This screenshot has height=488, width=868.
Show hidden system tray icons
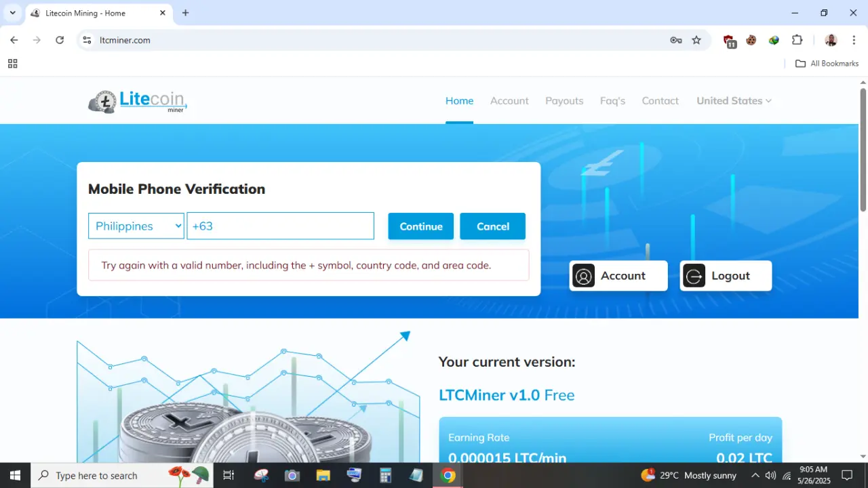point(755,475)
